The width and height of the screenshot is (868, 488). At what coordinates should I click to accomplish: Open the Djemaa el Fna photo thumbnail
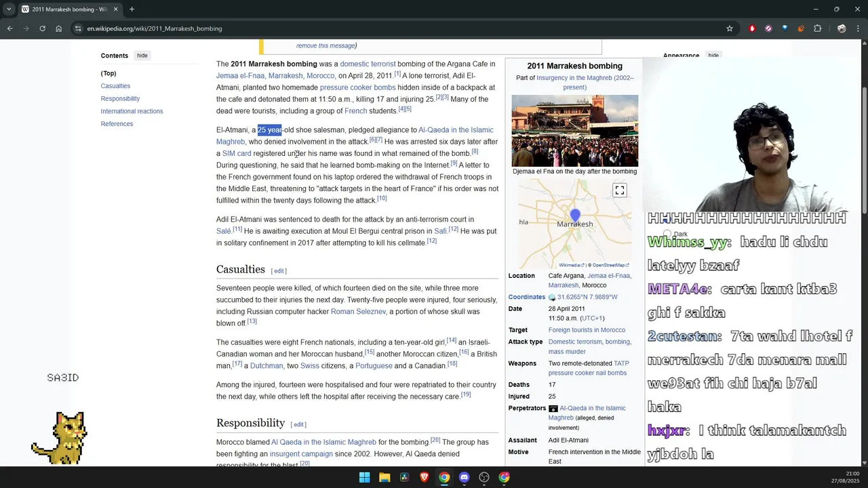coord(574,131)
